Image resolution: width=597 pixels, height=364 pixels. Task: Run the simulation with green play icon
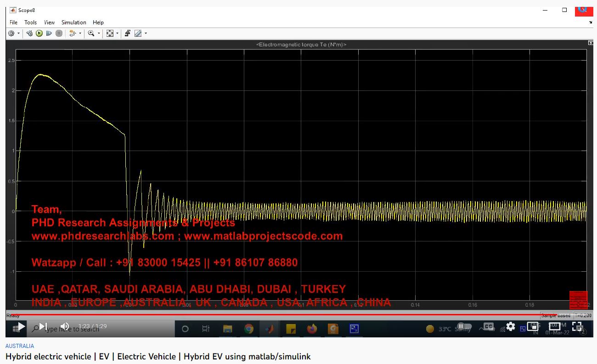39,34
